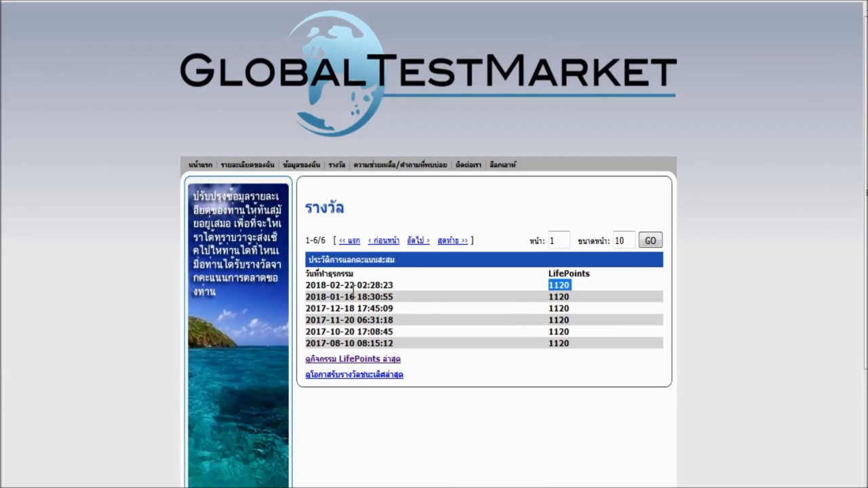Click the ล็อกเอาท์ logout menu item
Viewport: 868px width, 488px height.
(x=502, y=165)
